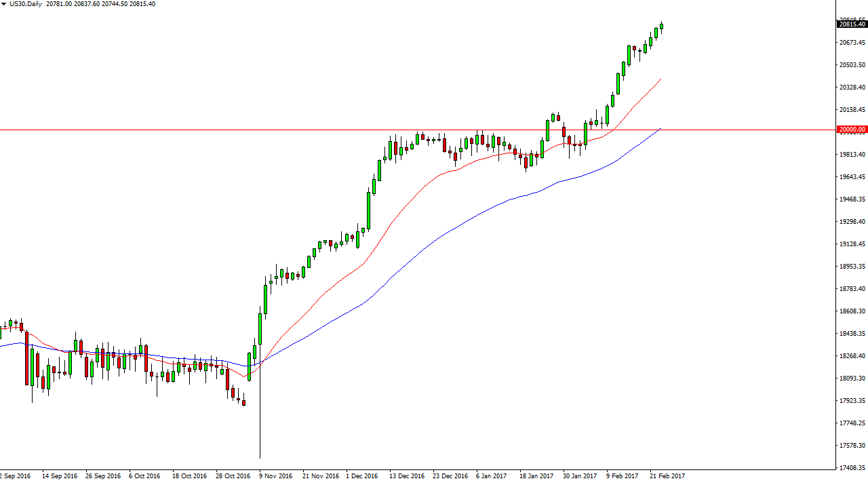Open the symbol dropdown arrow beside US30,Daily
The width and height of the screenshot is (868, 483).
(5, 4)
